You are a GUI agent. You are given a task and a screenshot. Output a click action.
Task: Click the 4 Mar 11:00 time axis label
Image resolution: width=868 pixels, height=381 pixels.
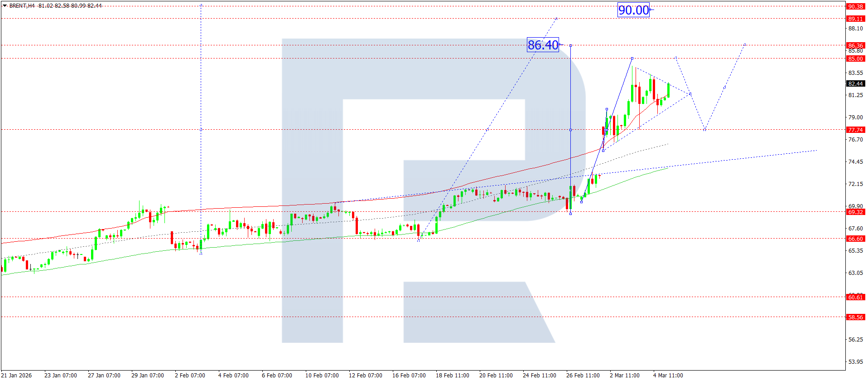coord(668,375)
